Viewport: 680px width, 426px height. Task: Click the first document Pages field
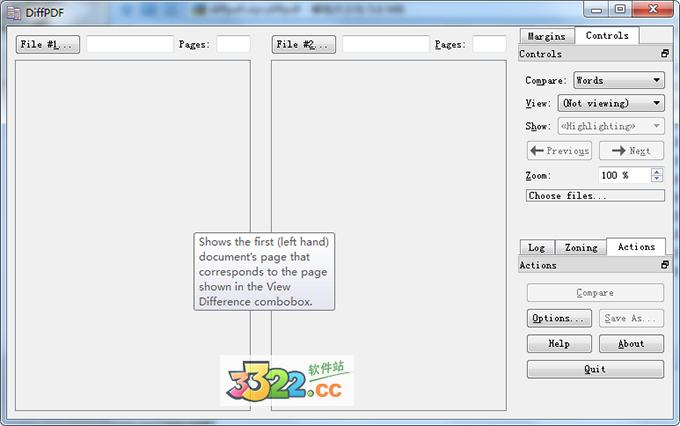click(233, 44)
